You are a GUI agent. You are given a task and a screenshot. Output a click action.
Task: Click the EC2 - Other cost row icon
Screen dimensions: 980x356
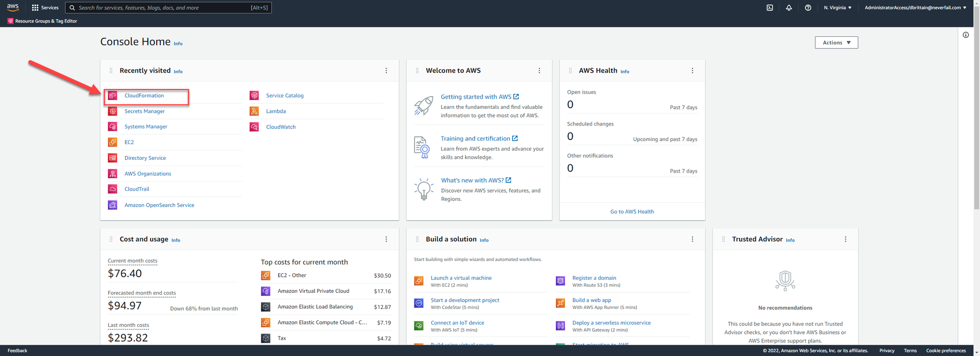[x=265, y=275]
